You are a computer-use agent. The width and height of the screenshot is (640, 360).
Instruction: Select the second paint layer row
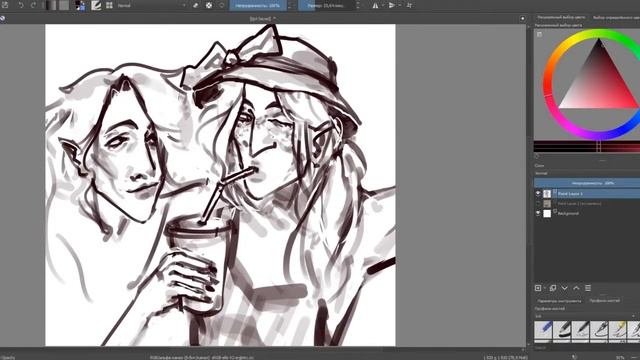pos(587,203)
